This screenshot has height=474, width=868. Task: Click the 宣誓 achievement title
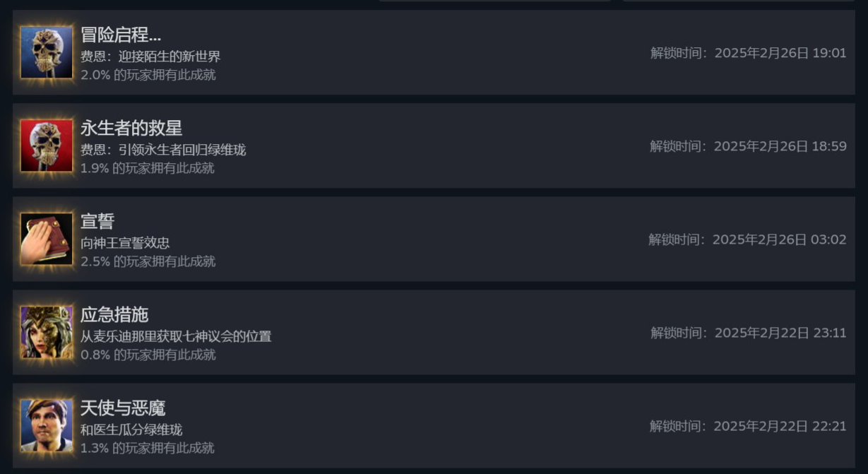97,221
